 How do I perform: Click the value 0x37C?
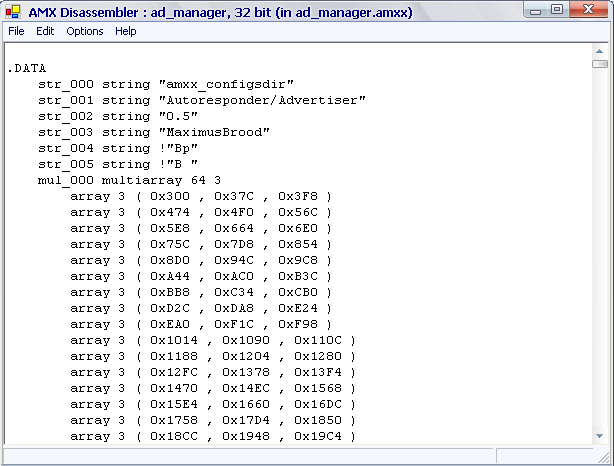(234, 196)
